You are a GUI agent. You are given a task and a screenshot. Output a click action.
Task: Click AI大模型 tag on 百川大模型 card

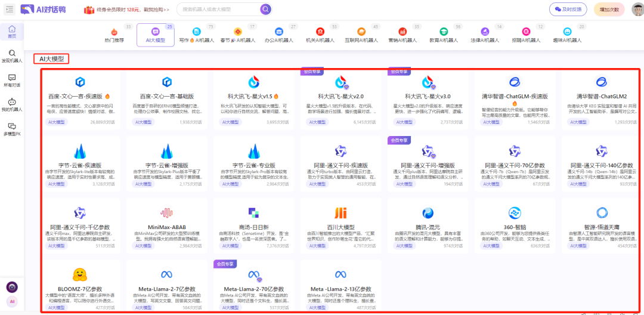(x=317, y=246)
